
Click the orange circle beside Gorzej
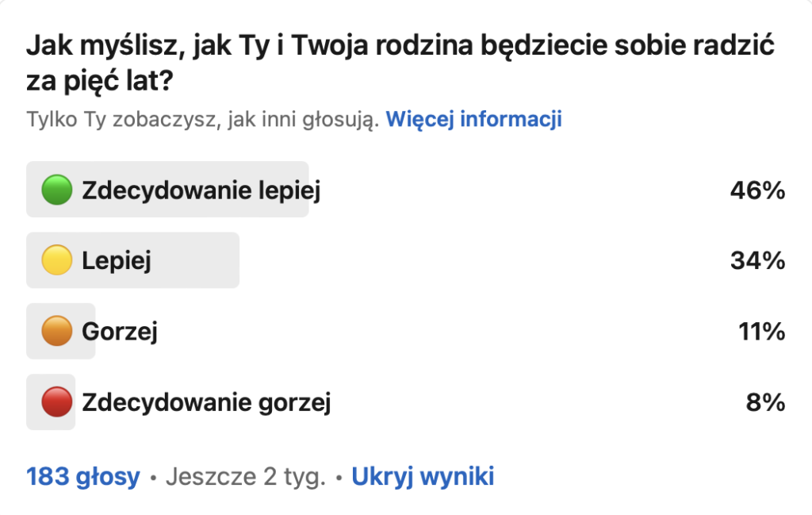[x=57, y=331]
